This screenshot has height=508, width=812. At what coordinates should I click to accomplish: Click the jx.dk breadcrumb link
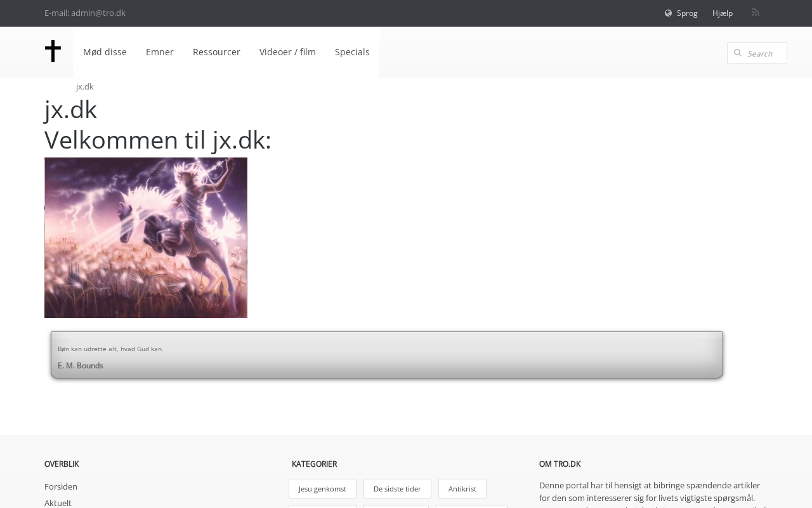tap(85, 86)
